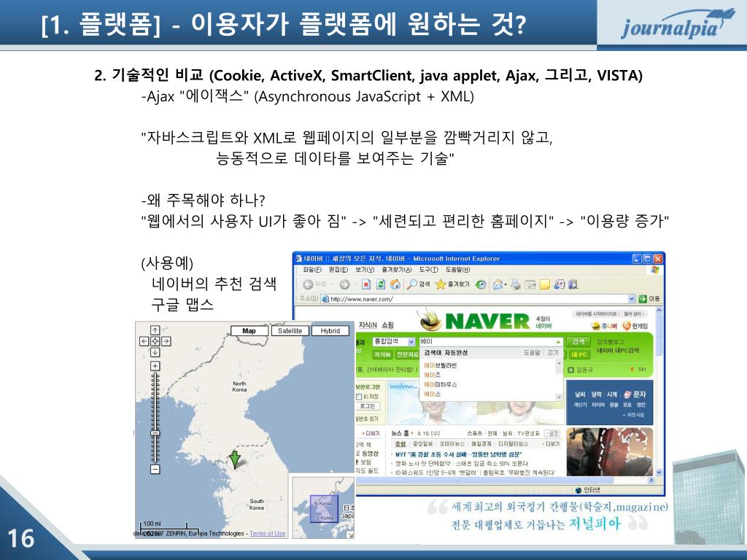The image size is (747, 560).
Task: Open the 도구(T) menu
Action: pos(428,270)
